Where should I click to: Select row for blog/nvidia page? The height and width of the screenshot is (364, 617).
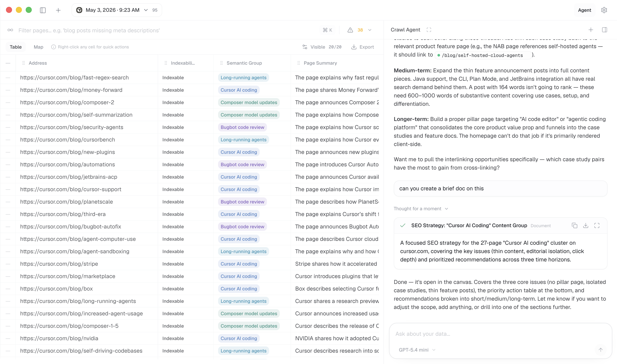click(8, 338)
